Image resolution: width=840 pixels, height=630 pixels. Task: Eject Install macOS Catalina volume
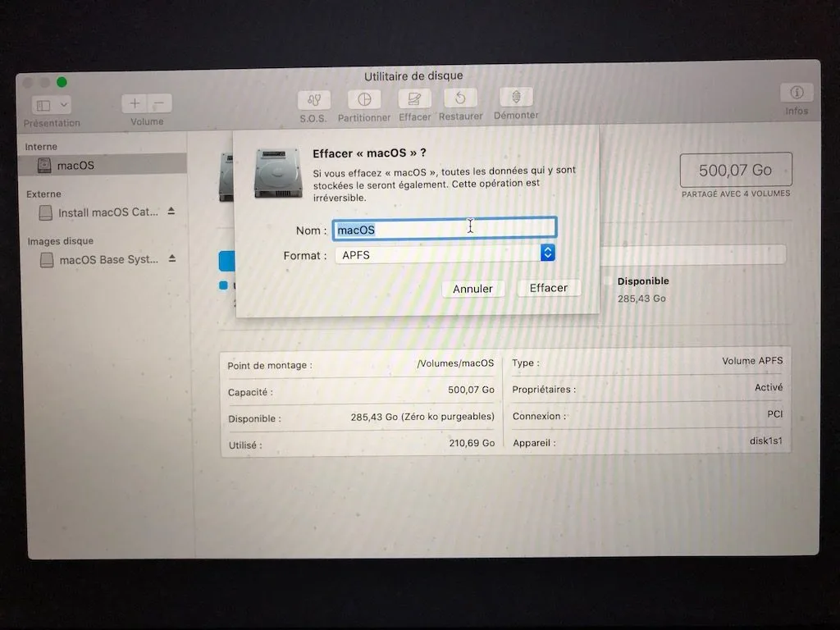click(x=171, y=211)
